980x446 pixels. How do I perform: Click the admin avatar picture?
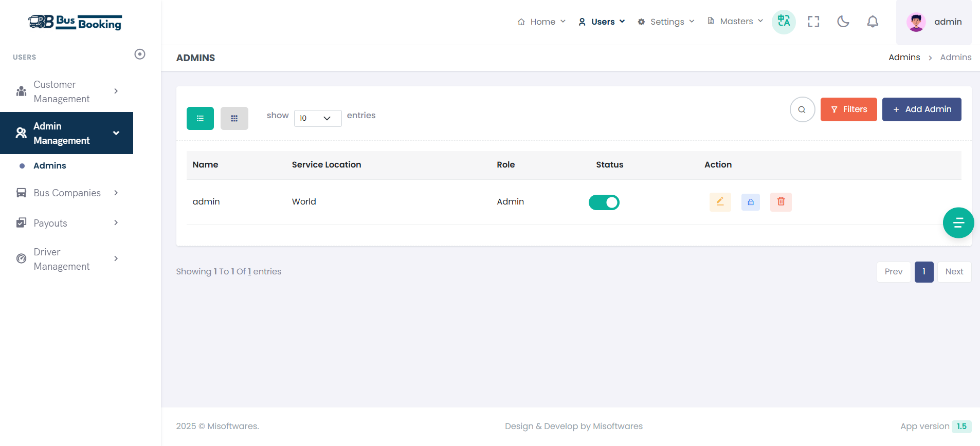[x=916, y=22]
